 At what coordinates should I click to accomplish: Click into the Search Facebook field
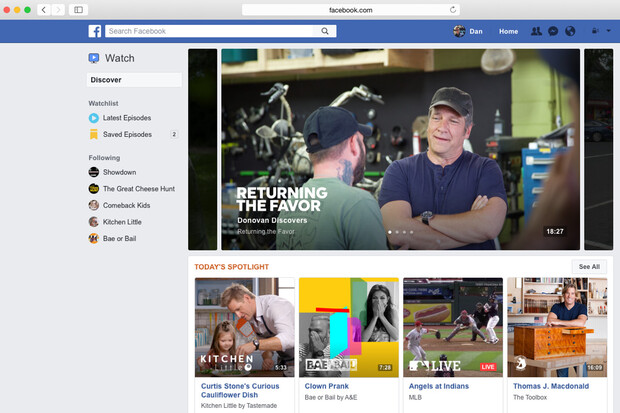click(x=210, y=31)
